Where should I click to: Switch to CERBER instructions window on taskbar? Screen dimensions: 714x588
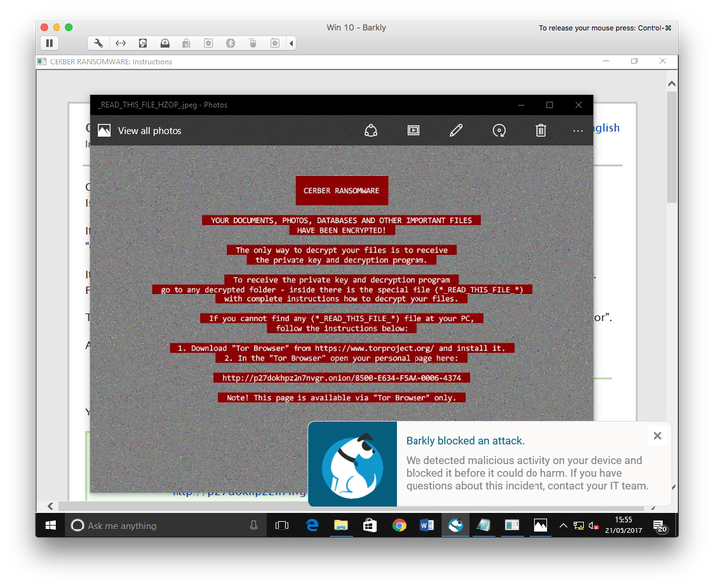[x=512, y=526]
